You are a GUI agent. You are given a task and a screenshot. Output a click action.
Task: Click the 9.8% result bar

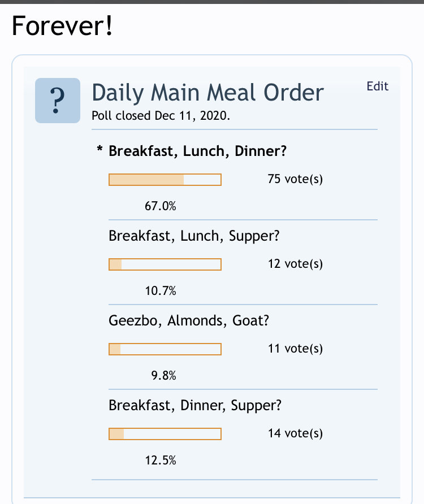(165, 349)
